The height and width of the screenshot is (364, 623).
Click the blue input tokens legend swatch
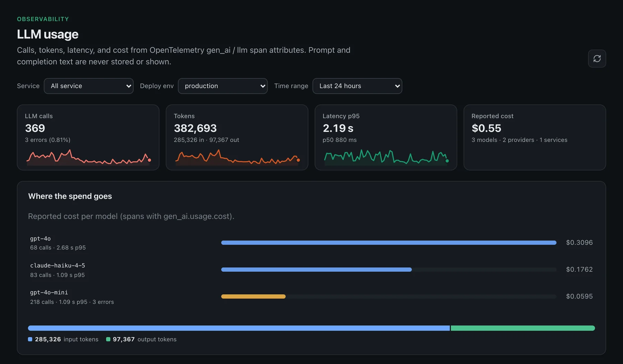point(30,339)
